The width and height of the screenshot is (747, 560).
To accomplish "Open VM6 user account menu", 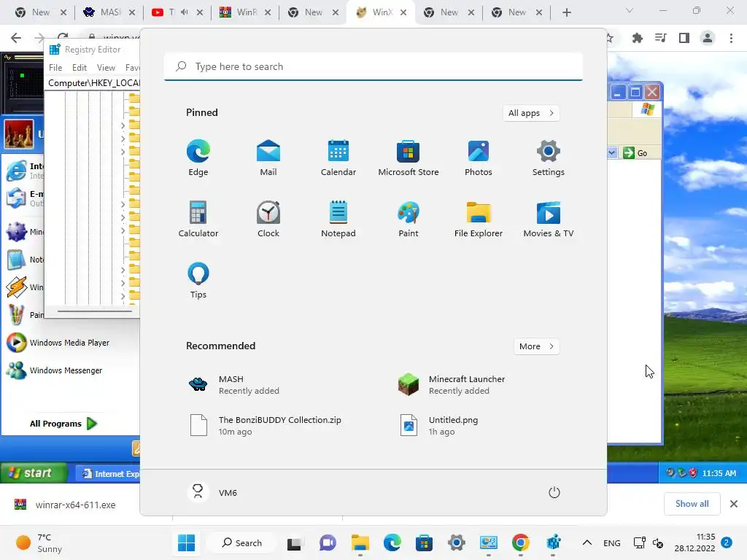I will click(x=213, y=492).
